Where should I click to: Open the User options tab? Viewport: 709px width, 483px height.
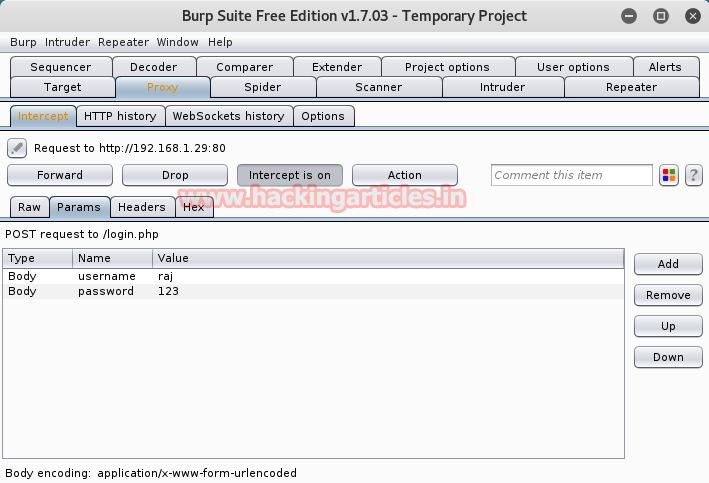(573, 67)
